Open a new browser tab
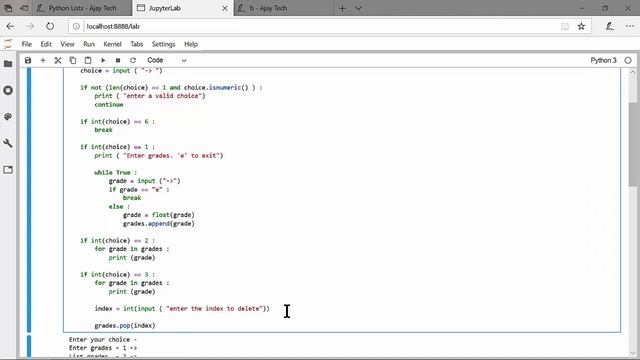 (x=342, y=8)
